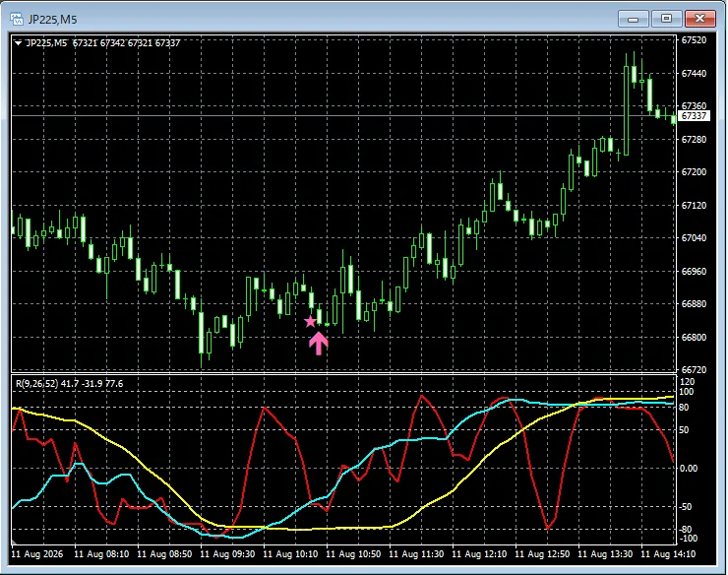Click the chart shift marker at bottom-left of indicator

[x=15, y=542]
